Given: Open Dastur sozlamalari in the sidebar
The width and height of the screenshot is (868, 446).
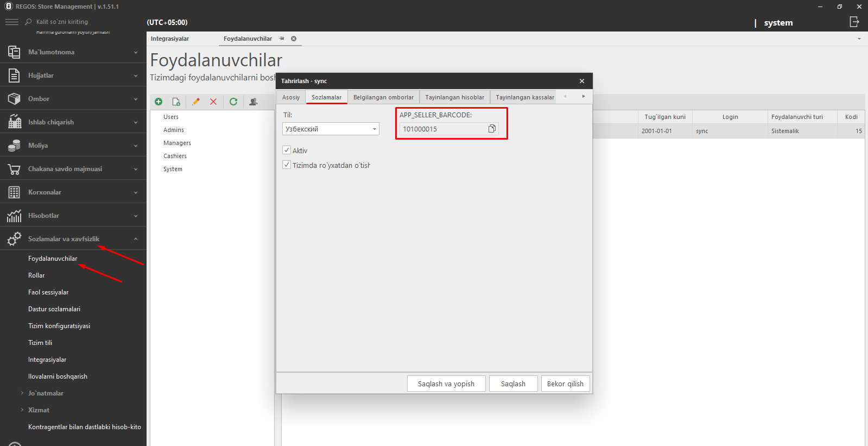Looking at the screenshot, I should pyautogui.click(x=54, y=309).
